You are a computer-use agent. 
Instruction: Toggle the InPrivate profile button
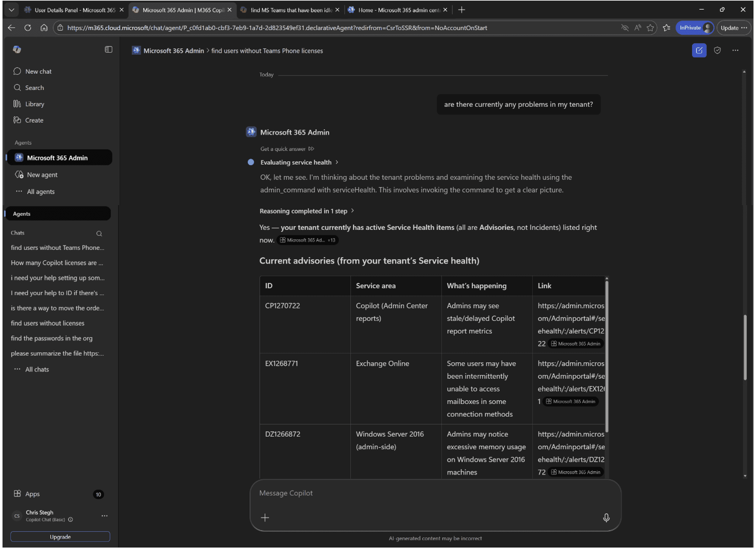tap(695, 28)
